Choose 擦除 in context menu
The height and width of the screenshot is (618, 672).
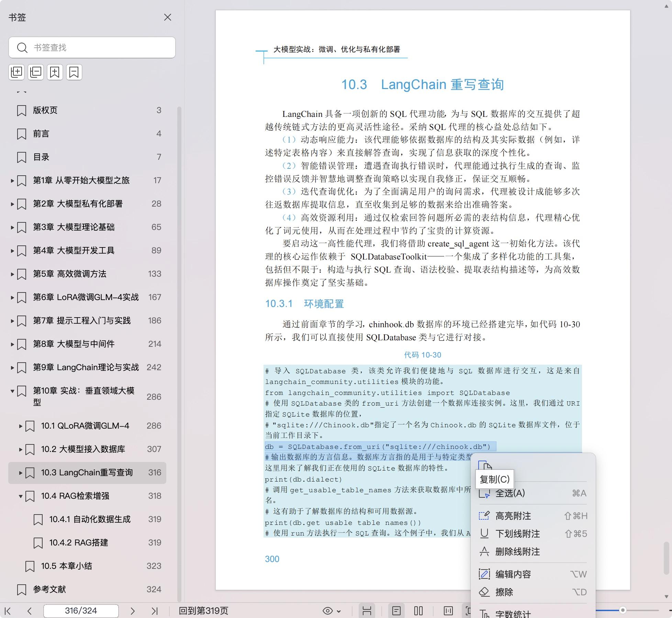[x=533, y=592]
